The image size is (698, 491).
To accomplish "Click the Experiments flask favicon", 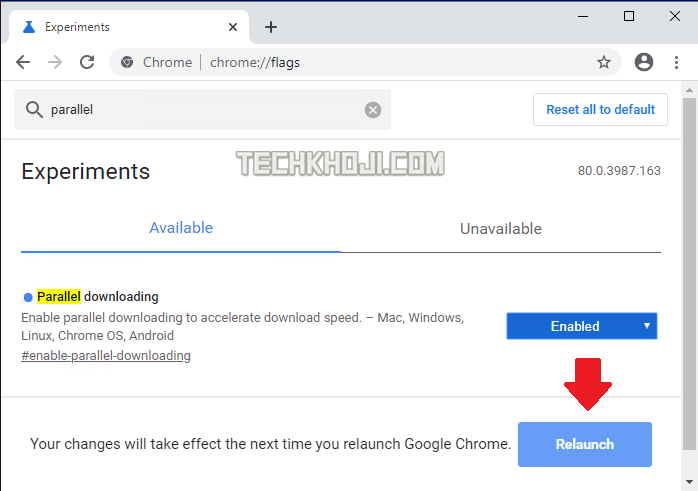I will pos(29,27).
